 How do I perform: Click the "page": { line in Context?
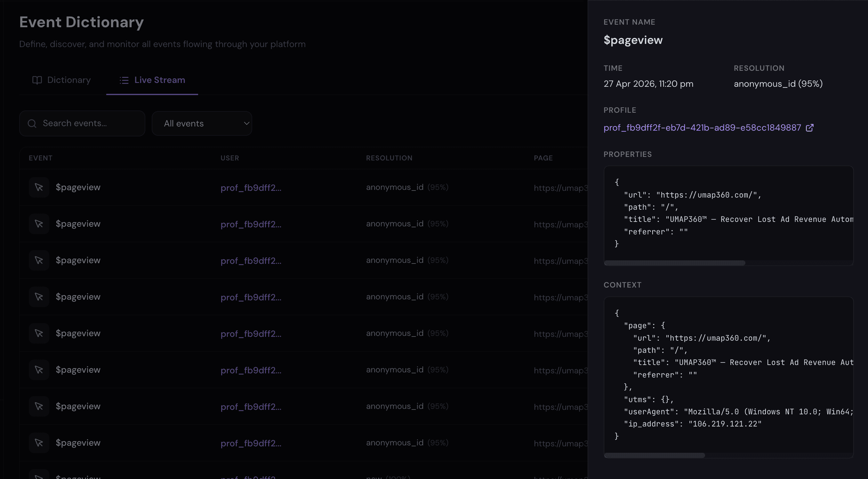[644, 326]
